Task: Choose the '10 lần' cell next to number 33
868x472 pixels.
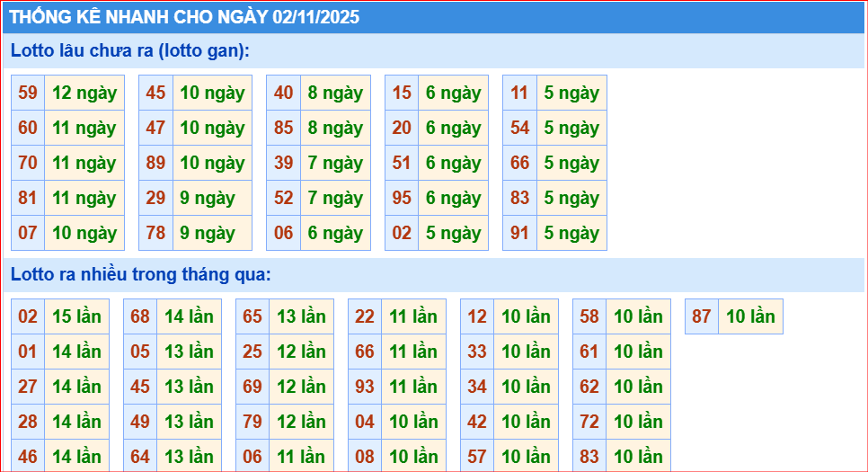Action: click(527, 352)
